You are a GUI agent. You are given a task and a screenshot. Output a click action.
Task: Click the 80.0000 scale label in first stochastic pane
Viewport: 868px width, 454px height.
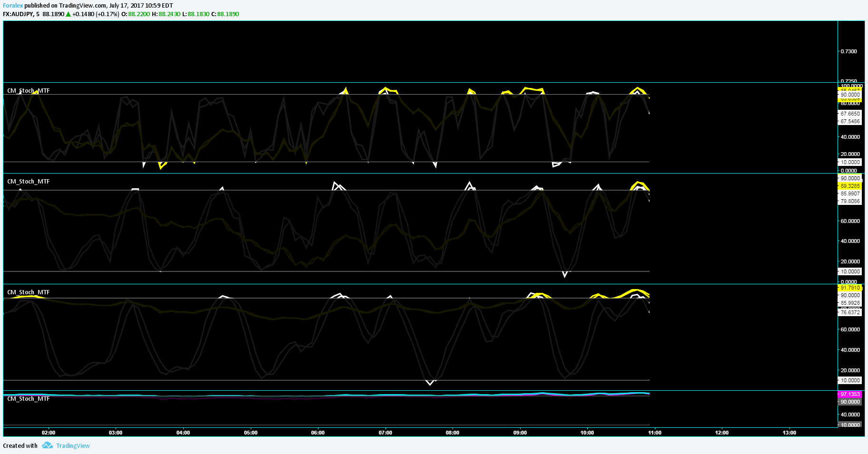pos(850,103)
